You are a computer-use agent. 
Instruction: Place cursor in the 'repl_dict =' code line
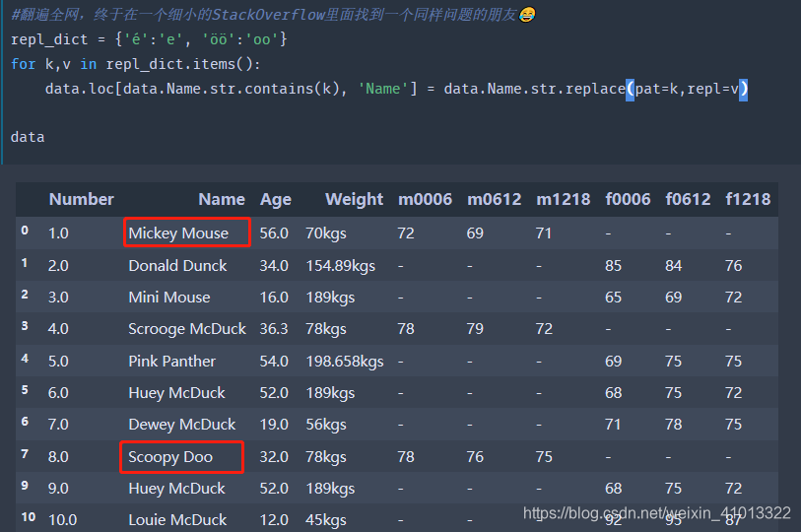pos(149,39)
